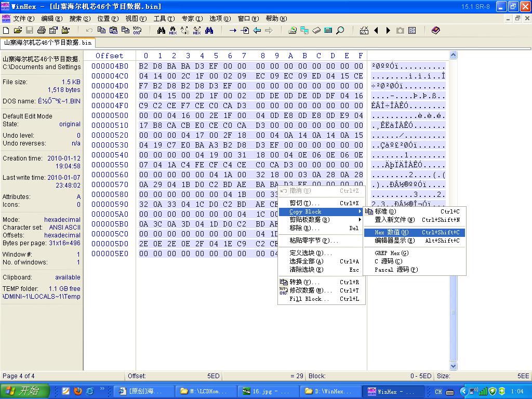The image size is (532, 399).
Task: Click the magnifying glass toolbar icon
Action: click(340, 31)
